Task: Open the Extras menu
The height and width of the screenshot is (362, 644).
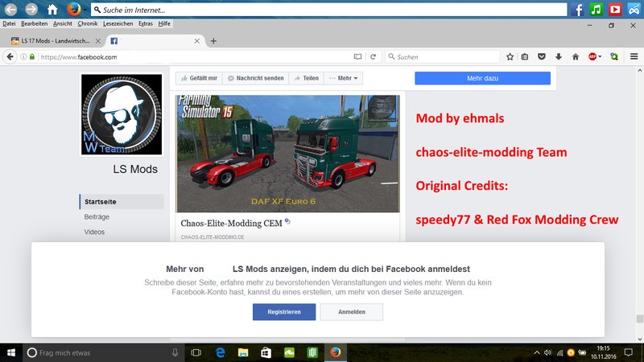Action: [146, 23]
